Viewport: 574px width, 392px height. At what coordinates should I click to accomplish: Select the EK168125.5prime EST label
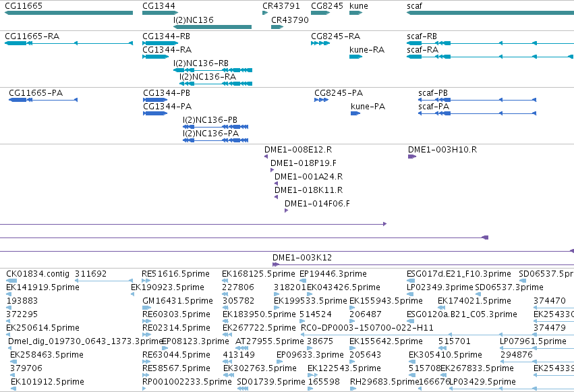(258, 274)
